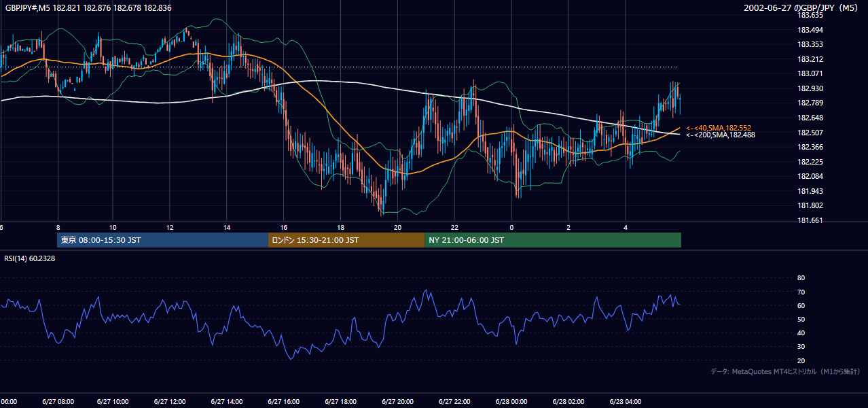868x408 pixels.
Task: Click RSI level 50 on axis
Action: (801, 319)
